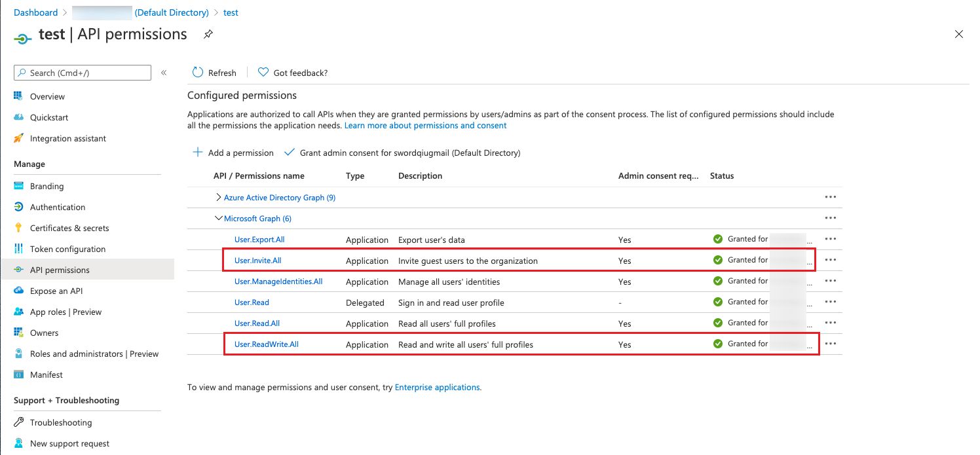Open the Enterprise applications link
Viewport: 980px width, 455px height.
(x=437, y=388)
